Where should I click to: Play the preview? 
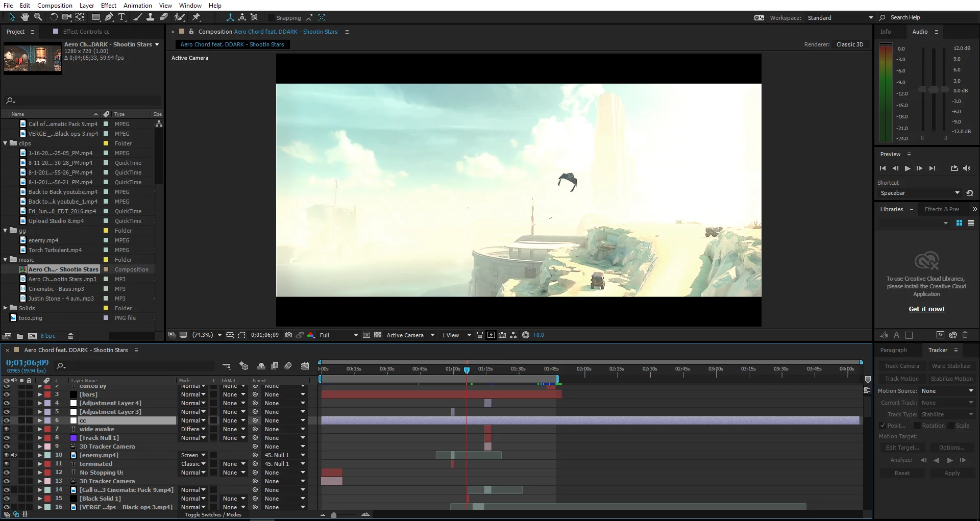click(x=908, y=168)
